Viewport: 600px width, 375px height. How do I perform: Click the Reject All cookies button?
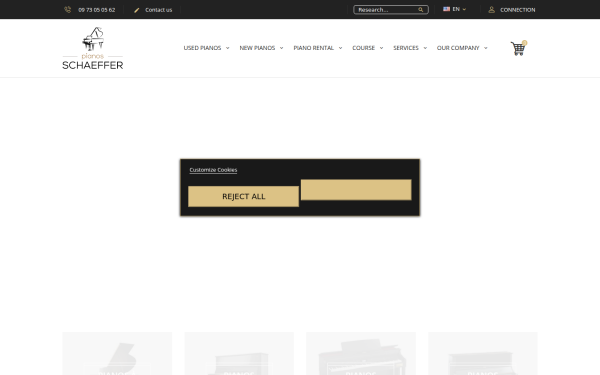click(x=243, y=196)
